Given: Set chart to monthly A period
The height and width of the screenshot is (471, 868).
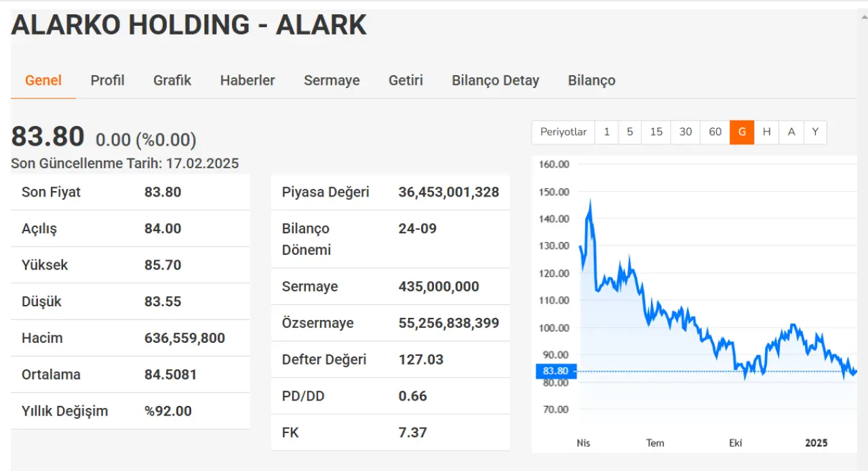Looking at the screenshot, I should pyautogui.click(x=791, y=132).
